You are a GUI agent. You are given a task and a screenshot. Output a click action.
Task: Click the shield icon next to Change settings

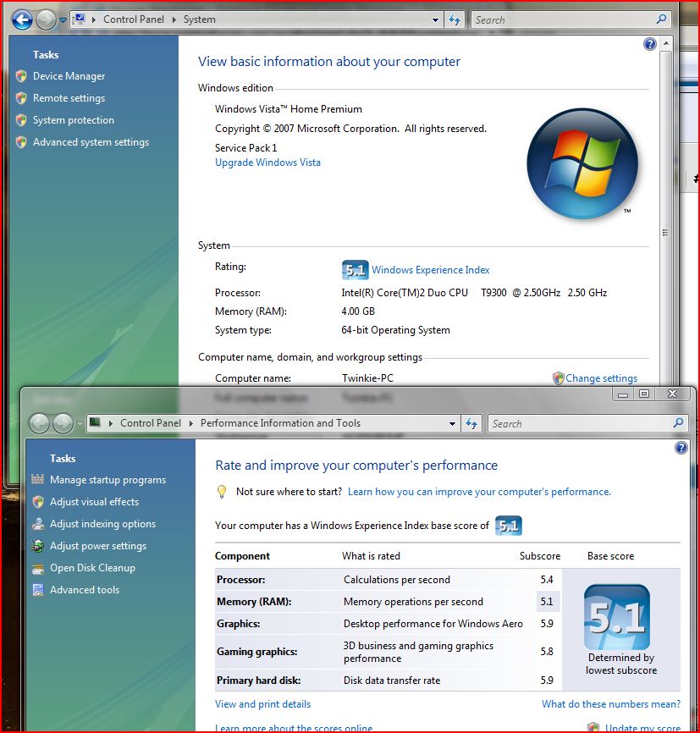(x=559, y=378)
